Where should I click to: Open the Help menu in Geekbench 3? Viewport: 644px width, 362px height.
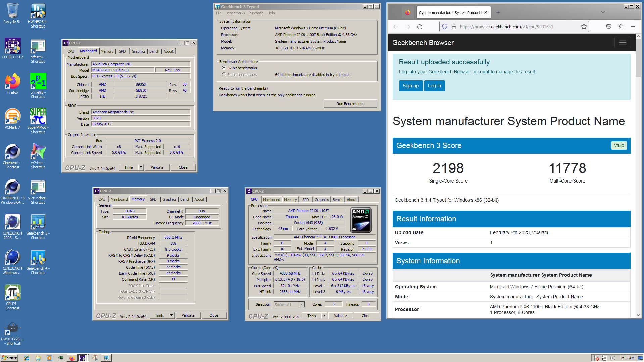pos(271,13)
